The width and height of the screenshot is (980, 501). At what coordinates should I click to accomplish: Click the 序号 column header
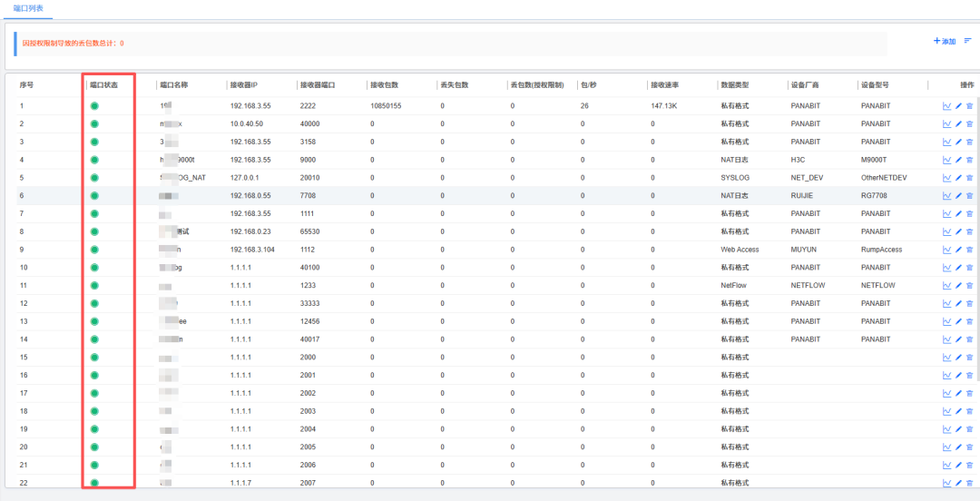(x=26, y=85)
